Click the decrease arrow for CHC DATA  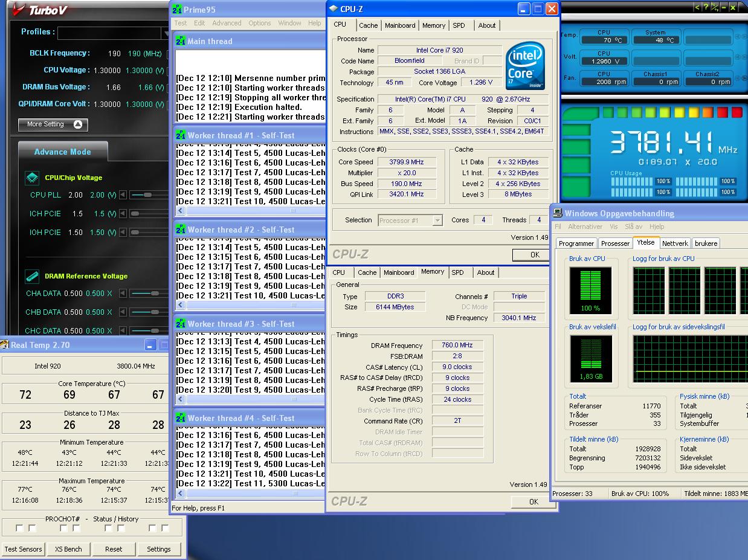tap(123, 330)
